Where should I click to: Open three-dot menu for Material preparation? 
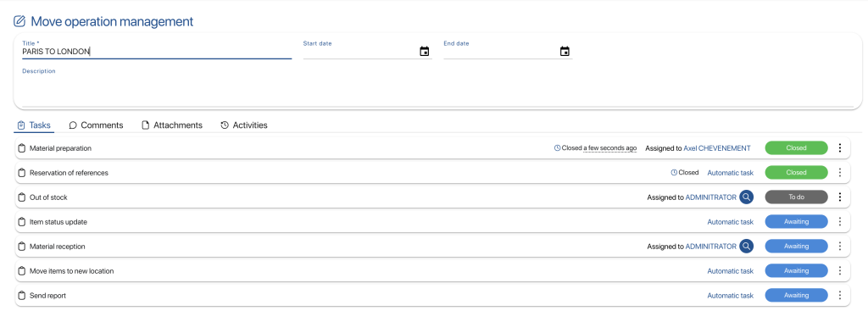point(840,147)
